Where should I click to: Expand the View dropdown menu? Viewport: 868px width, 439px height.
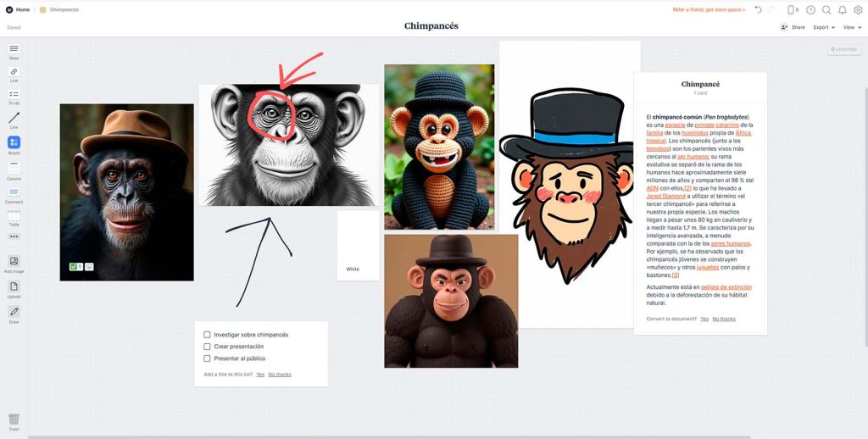(851, 27)
